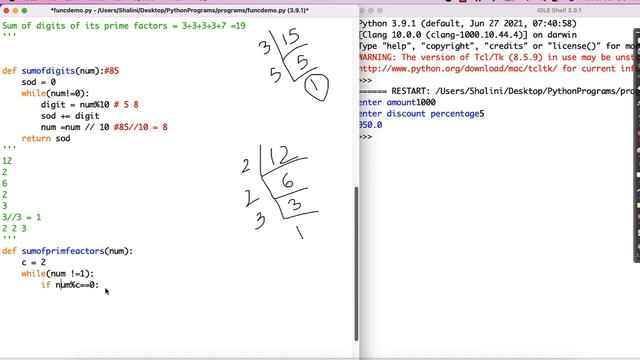Viewport: 640px width, 360px height.
Task: Select the 'num =num // 10 #85//10 = 8' line
Action: 104,127
